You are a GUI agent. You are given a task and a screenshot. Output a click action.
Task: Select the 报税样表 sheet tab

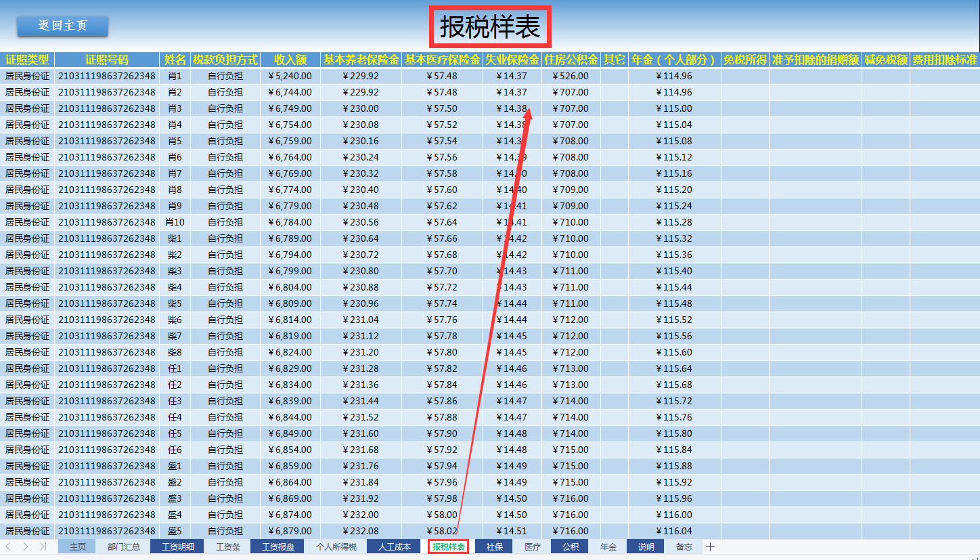449,546
